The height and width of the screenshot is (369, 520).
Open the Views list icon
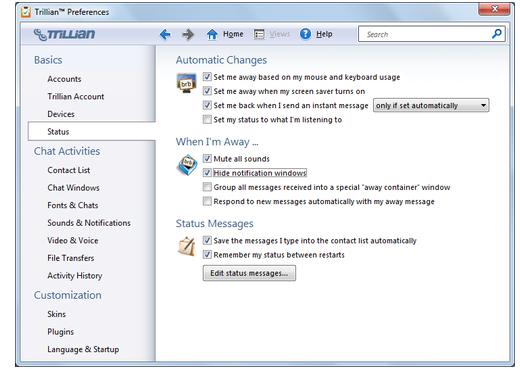pyautogui.click(x=259, y=34)
